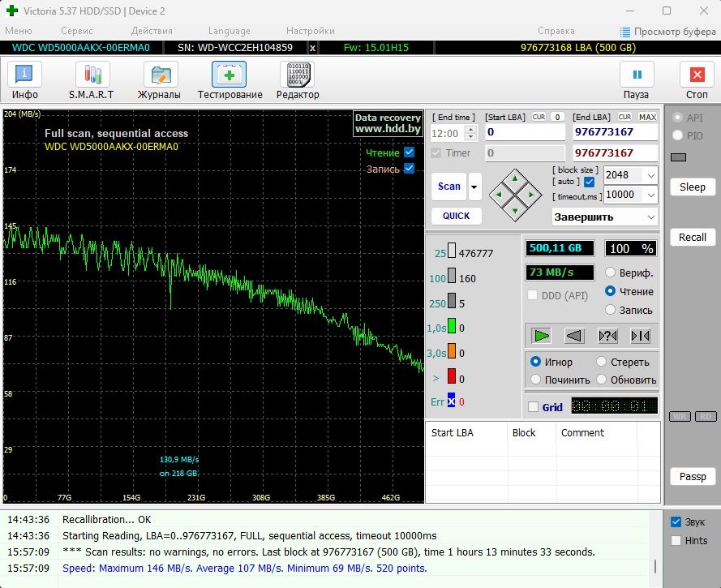Click the End time spinner arrows
This screenshot has height=588, width=721.
tap(470, 133)
